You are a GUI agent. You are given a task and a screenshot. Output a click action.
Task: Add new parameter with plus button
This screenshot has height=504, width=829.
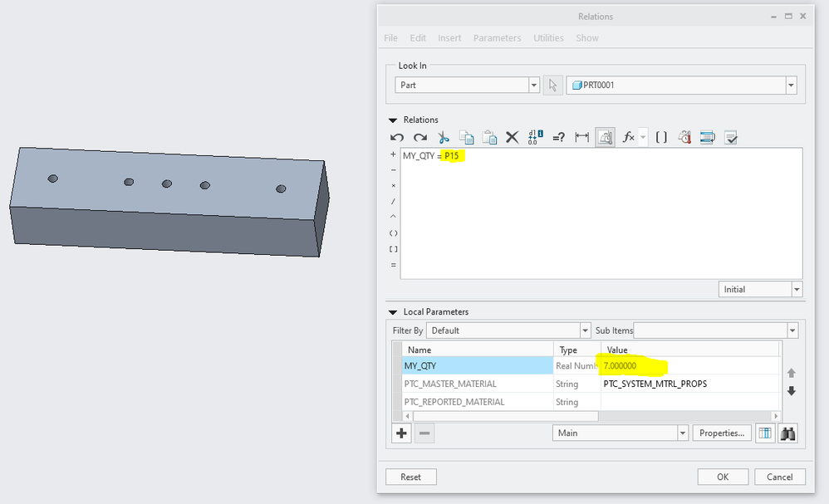402,433
